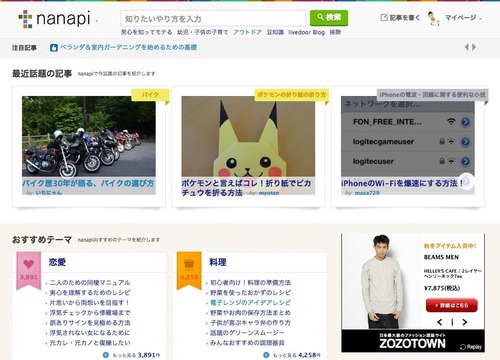Click the 掃除 keyword link
The height and width of the screenshot is (360, 500).
coord(335,32)
